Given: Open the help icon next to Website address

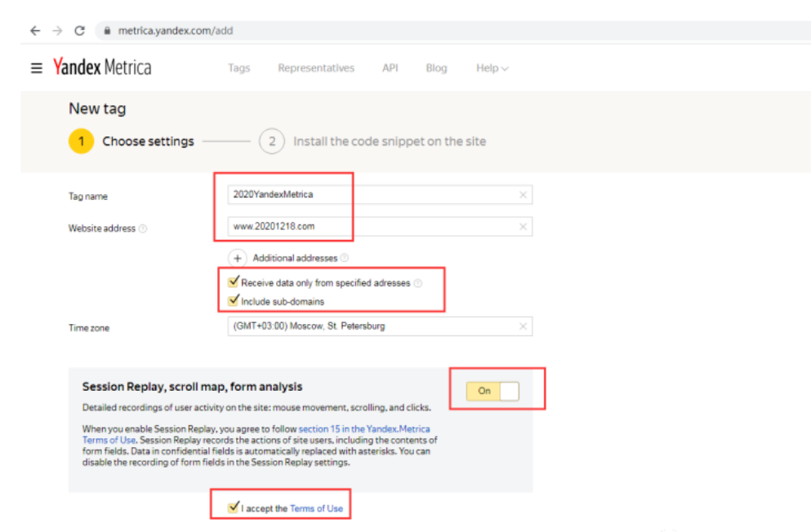Looking at the screenshot, I should 143,228.
